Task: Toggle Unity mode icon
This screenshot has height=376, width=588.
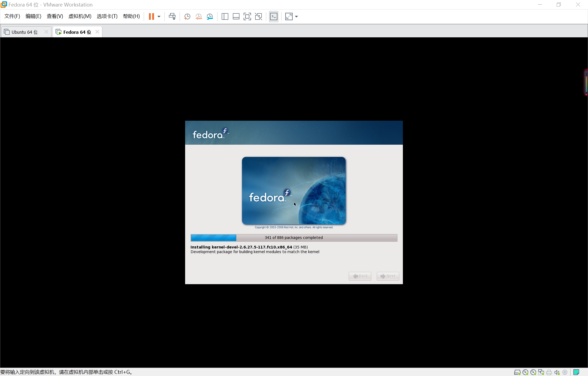Action: click(x=258, y=17)
